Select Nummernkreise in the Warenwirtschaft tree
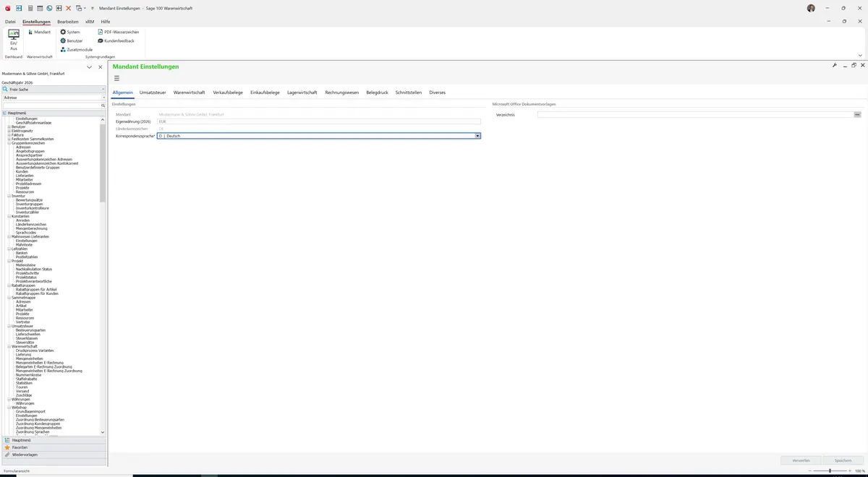 pos(29,375)
